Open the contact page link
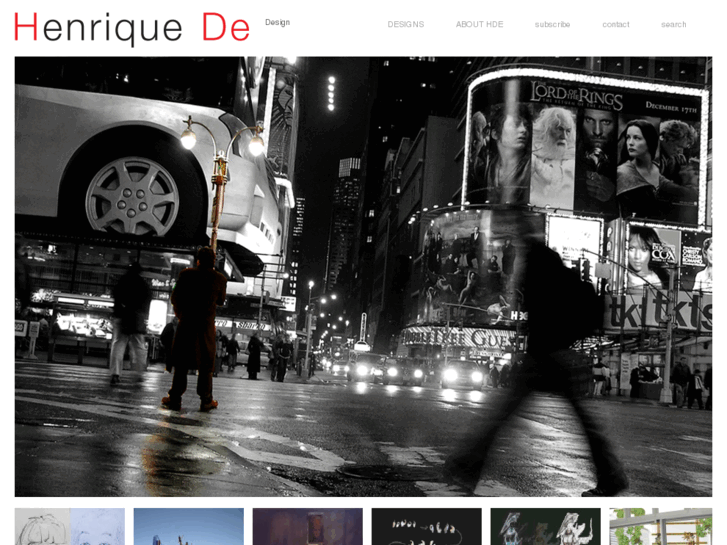This screenshot has height=545, width=727. tap(616, 24)
